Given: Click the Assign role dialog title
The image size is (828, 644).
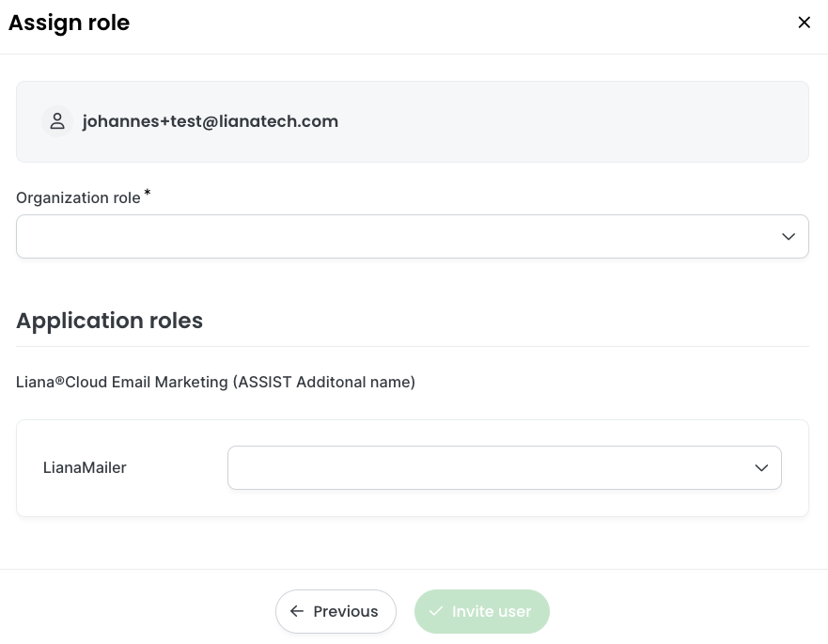Looking at the screenshot, I should (x=69, y=23).
